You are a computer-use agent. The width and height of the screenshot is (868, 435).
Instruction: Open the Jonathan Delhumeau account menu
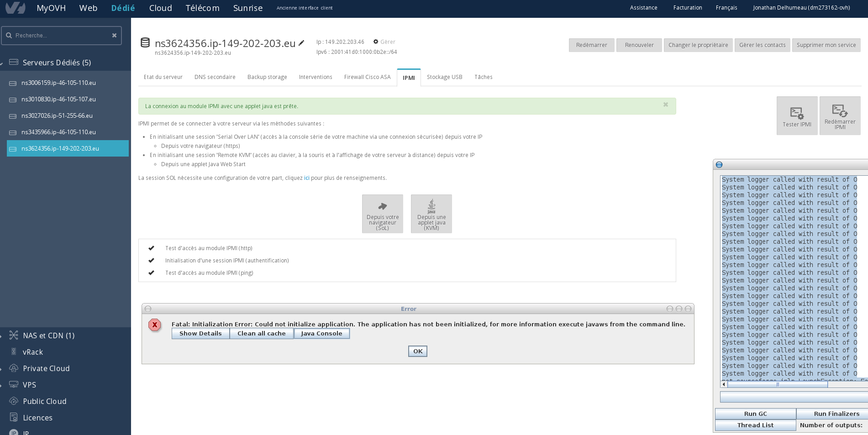[x=801, y=8]
